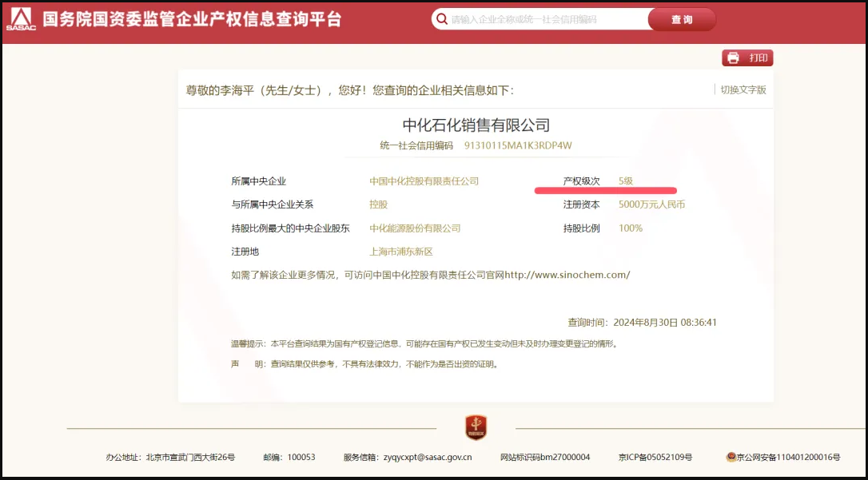Select the credit code 91310115MA1K3RDP4W
Screen dimensions: 868x480
click(518, 146)
